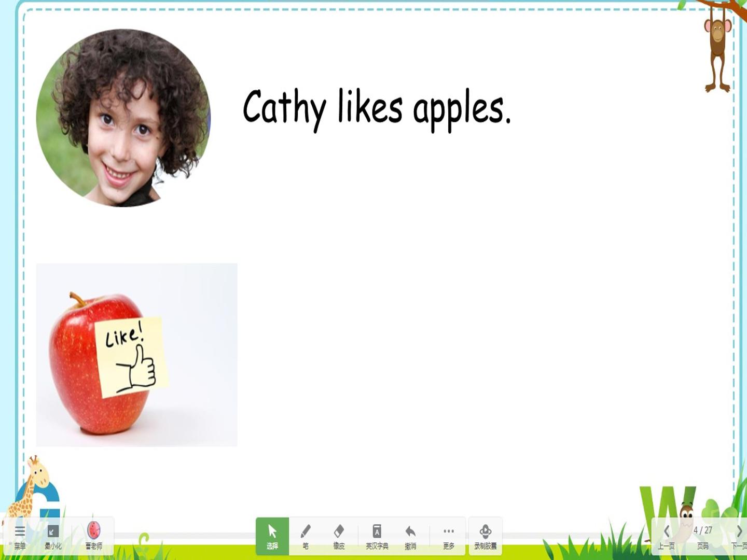Go to next page with 下一页 arrow
The height and width of the screenshot is (560, 747).
coord(739,536)
